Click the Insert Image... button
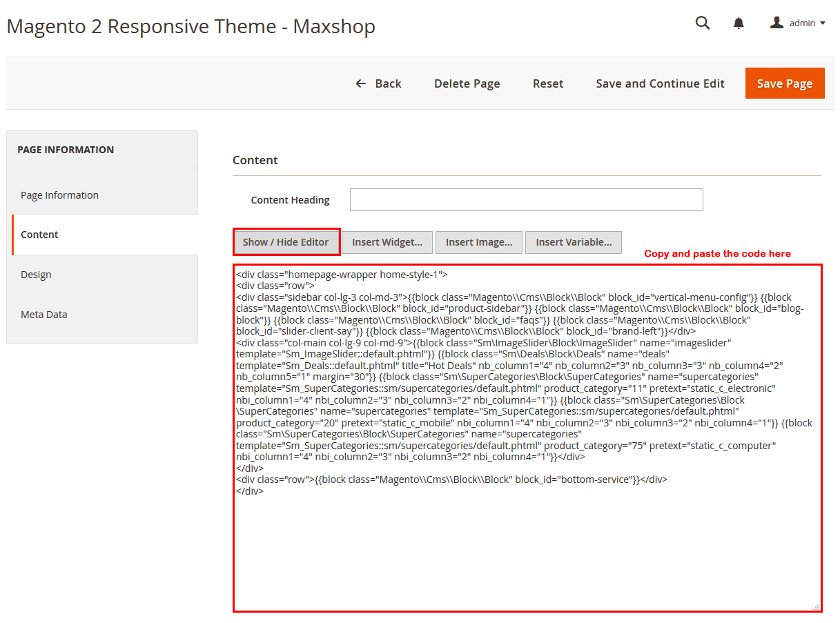The image size is (840, 623). 479,242
